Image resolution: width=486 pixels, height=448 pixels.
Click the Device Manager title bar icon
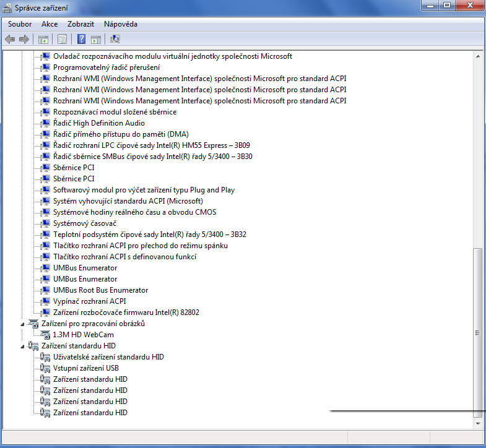pyautogui.click(x=8, y=9)
